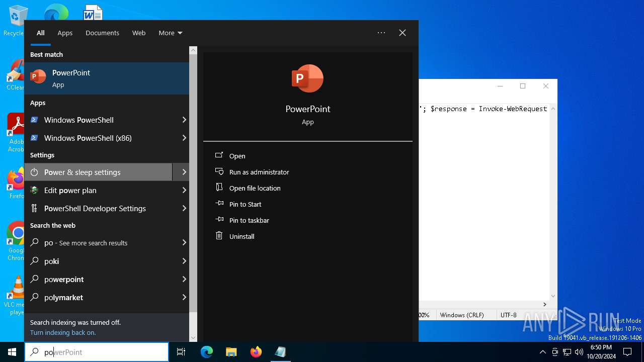This screenshot has height=362, width=644.
Task: Click the Open action icon
Action: click(x=219, y=155)
